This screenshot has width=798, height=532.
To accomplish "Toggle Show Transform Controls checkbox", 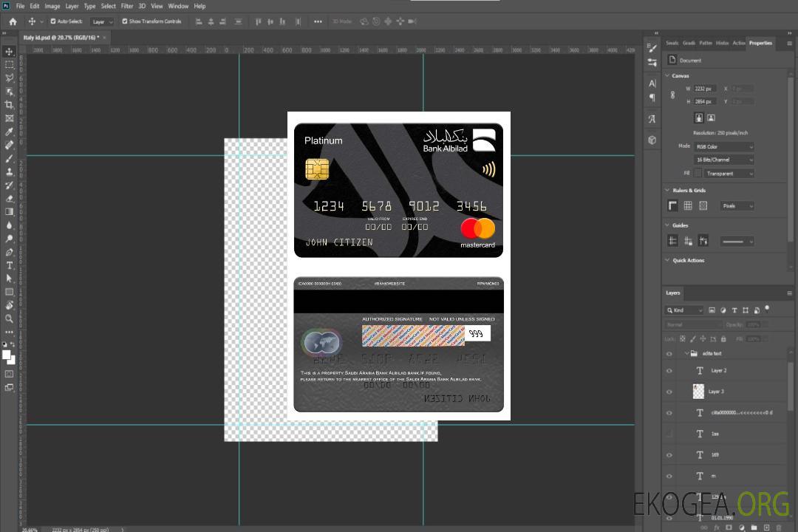I will [x=125, y=21].
